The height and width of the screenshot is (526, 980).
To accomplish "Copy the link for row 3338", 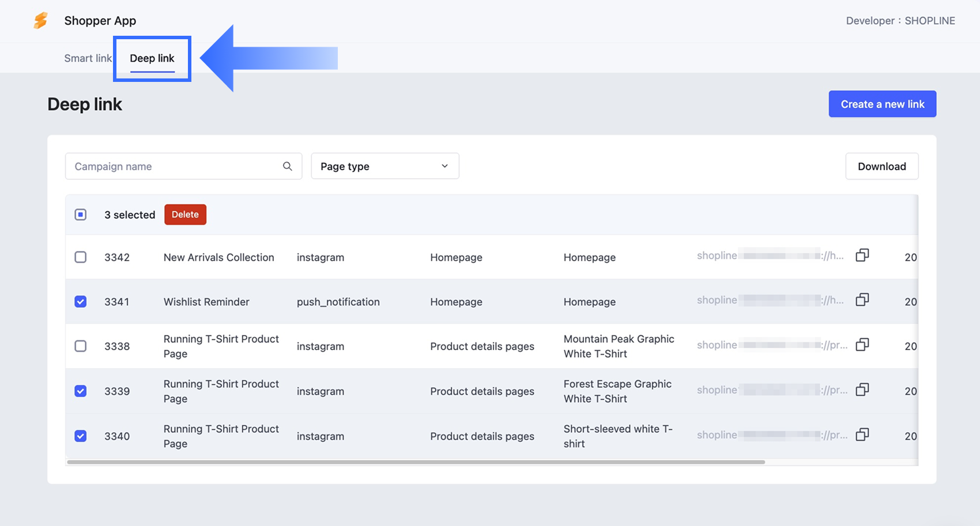I will pos(862,344).
